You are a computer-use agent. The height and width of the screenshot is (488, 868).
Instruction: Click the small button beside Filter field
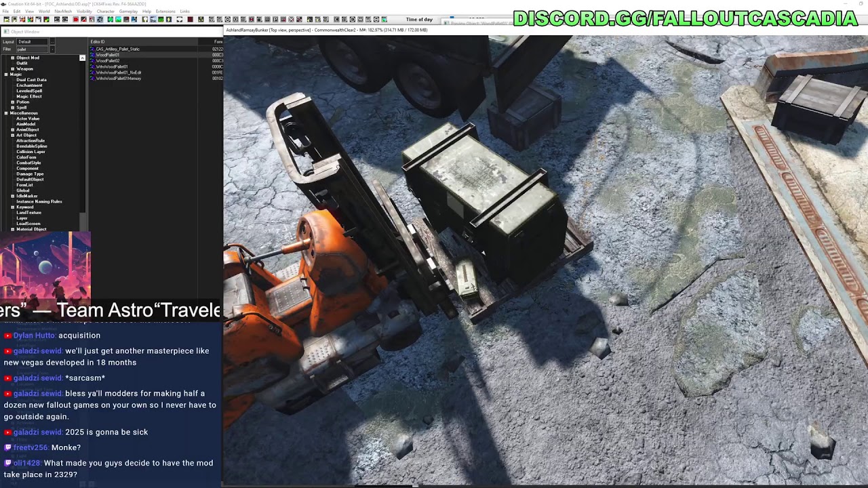[52, 49]
